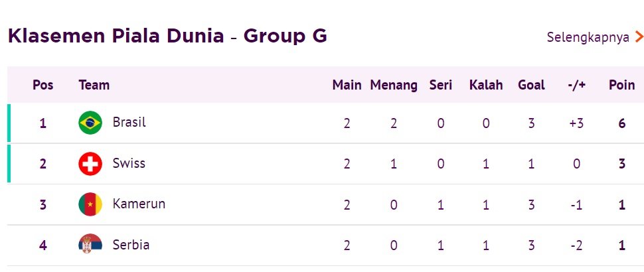
Task: Click the orange arrow beside Selengkapnya
Action: [x=639, y=37]
